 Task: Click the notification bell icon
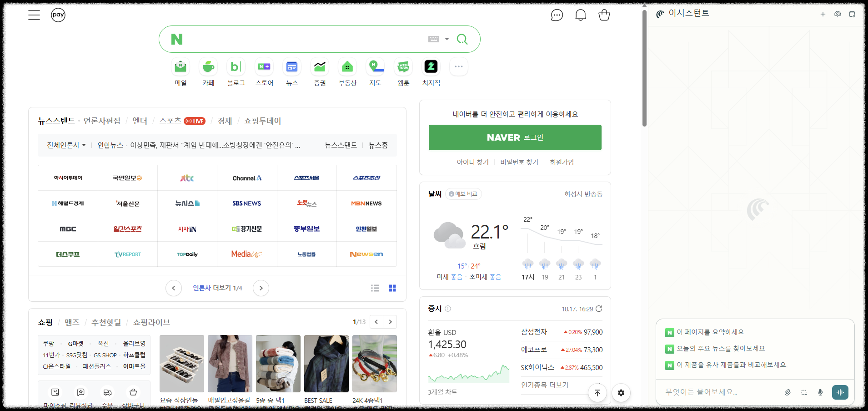tap(580, 15)
